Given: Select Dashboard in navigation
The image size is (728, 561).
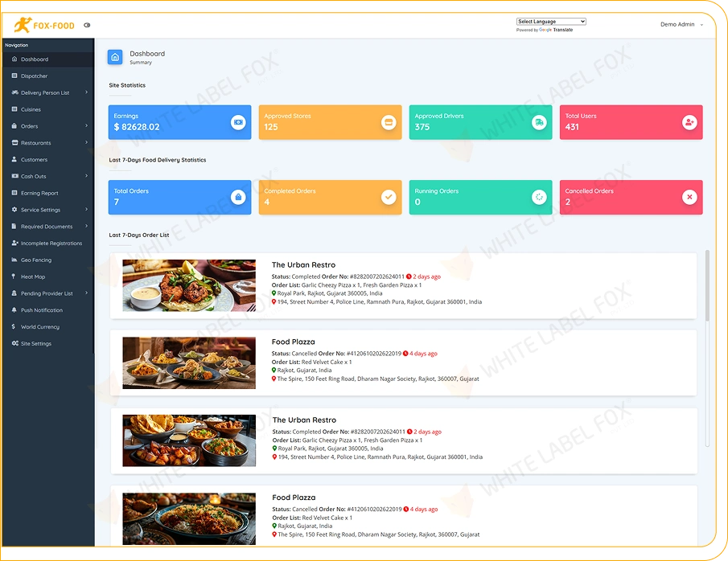Looking at the screenshot, I should coord(47,59).
